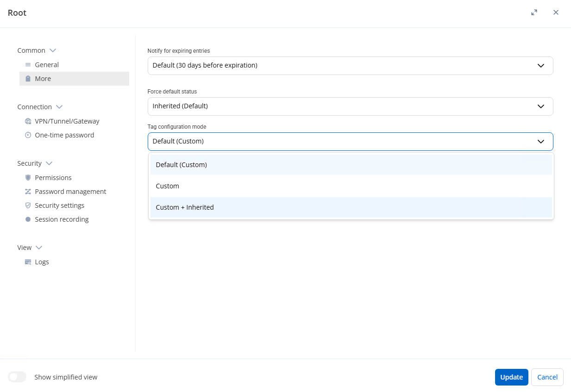Click the More tag icon in sidebar
Viewport: 571px width, 392px height.
(28, 79)
